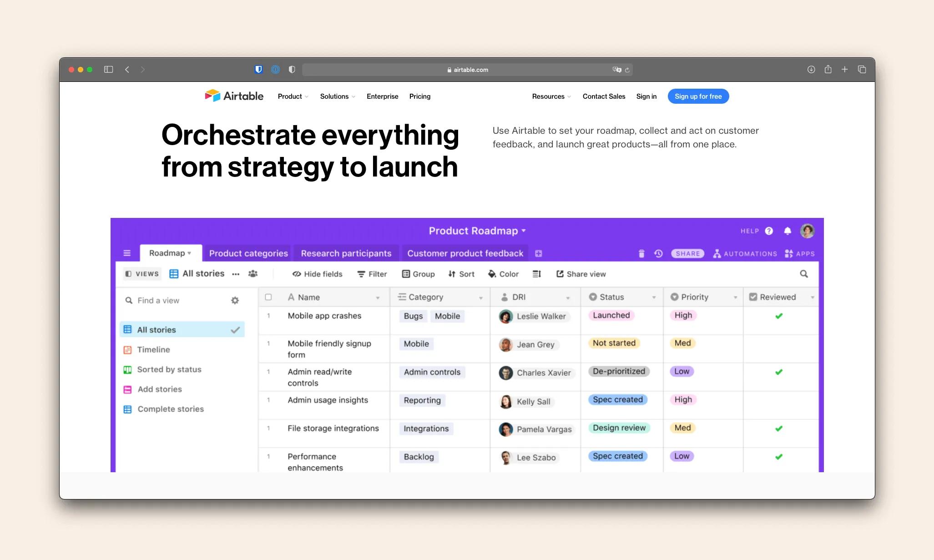
Task: Click the Sign in link
Action: tap(646, 96)
